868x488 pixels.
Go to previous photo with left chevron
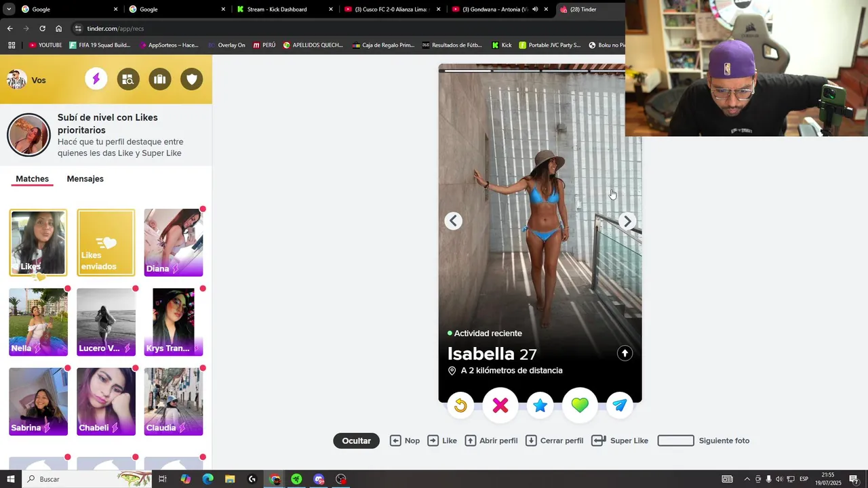tap(454, 221)
